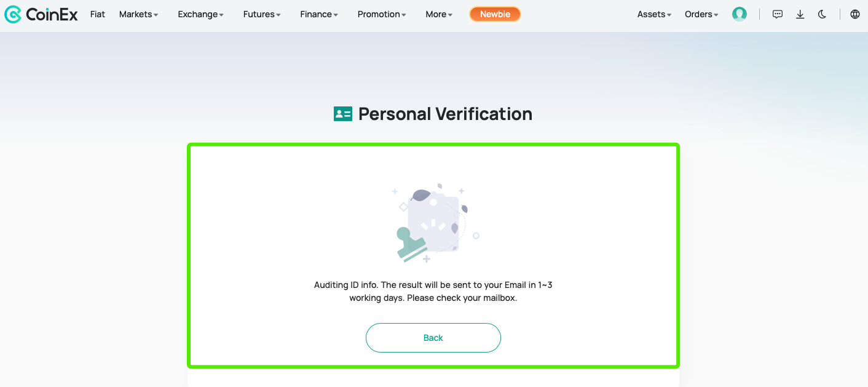Image resolution: width=868 pixels, height=387 pixels.
Task: Open the language globe icon
Action: [855, 14]
